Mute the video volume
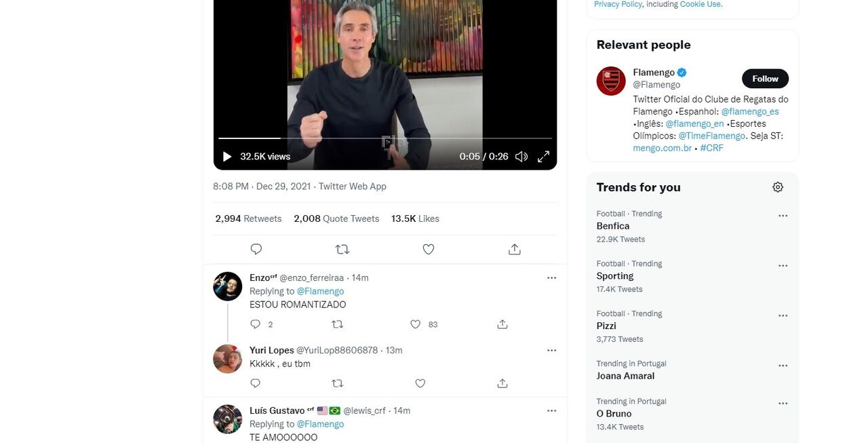868x443 pixels. pyautogui.click(x=521, y=157)
